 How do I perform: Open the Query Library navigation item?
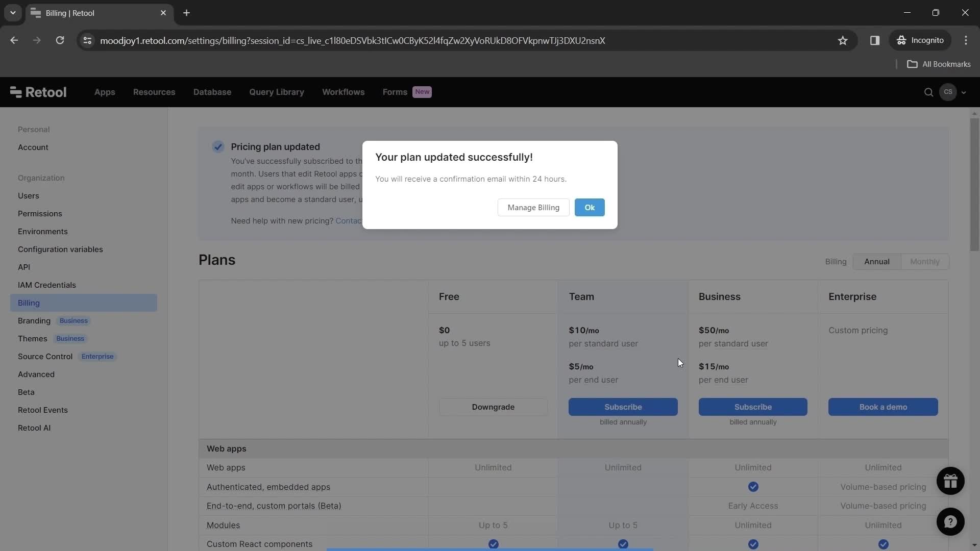275,92
